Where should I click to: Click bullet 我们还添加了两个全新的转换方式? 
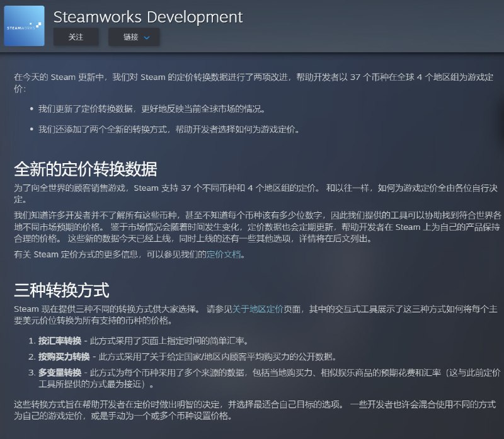[x=169, y=130]
